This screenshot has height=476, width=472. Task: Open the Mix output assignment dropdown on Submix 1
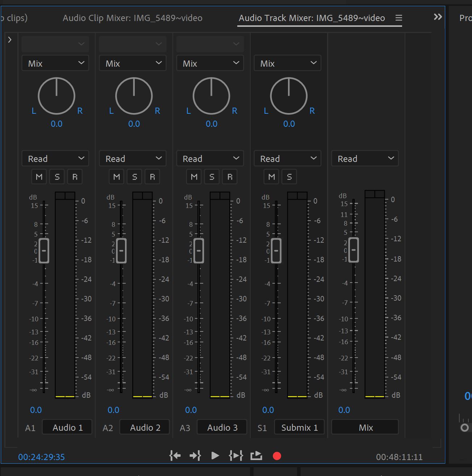click(287, 63)
